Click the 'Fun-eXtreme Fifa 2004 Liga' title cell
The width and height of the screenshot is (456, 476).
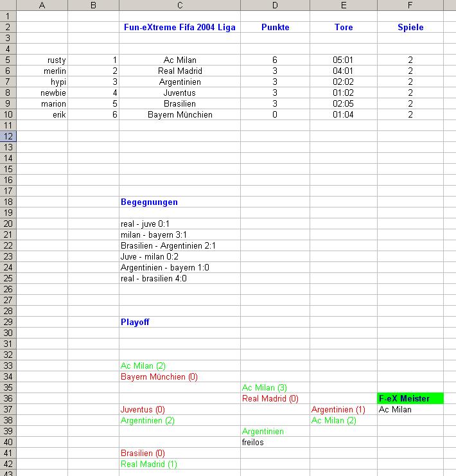tap(180, 27)
